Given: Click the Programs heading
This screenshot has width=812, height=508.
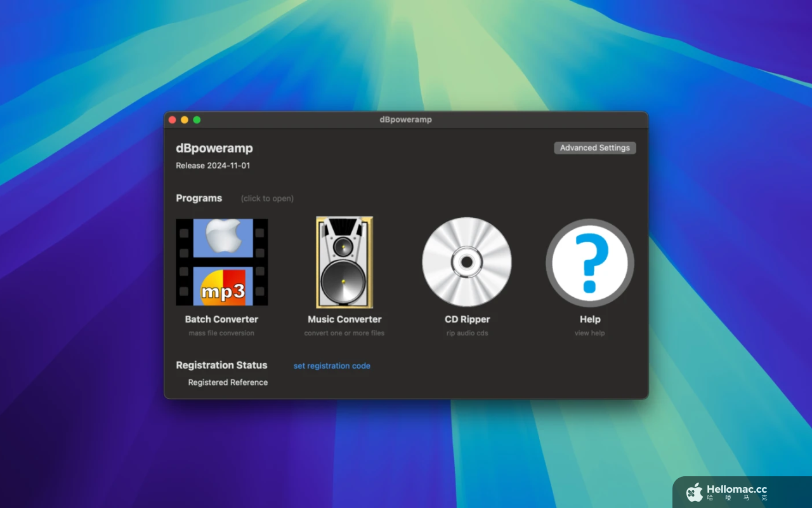Looking at the screenshot, I should pos(199,198).
